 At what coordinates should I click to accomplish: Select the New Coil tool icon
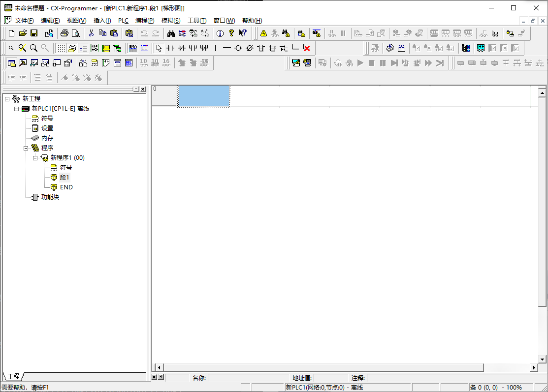coord(238,48)
